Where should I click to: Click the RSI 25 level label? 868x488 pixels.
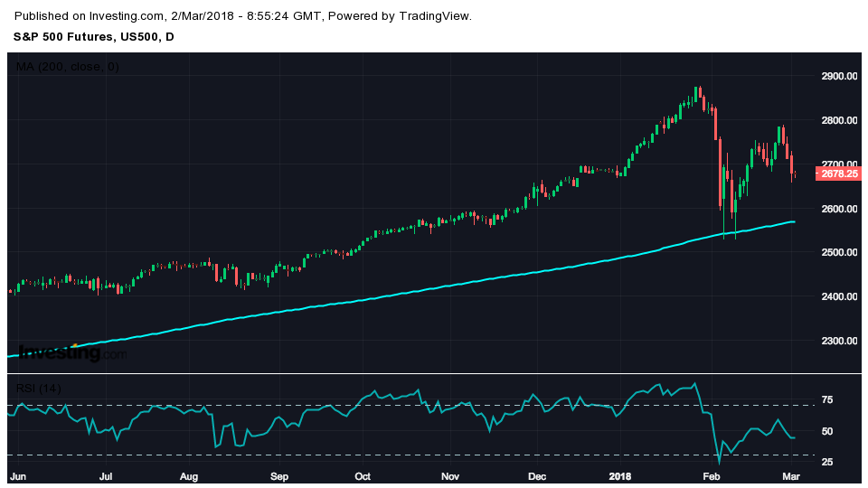pos(827,462)
